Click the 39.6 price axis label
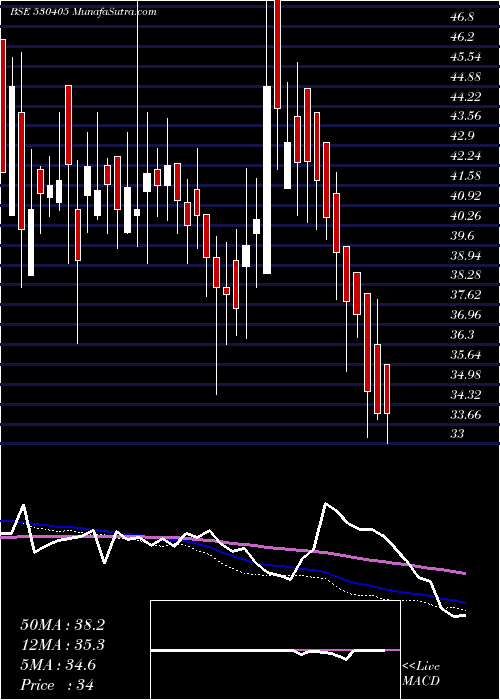 (x=462, y=236)
